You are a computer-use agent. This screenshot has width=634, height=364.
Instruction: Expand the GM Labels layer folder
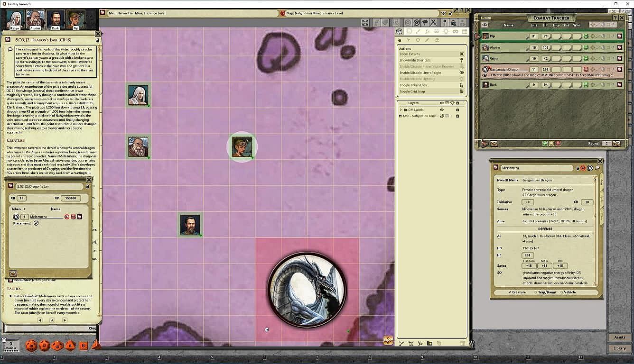pyautogui.click(x=401, y=110)
